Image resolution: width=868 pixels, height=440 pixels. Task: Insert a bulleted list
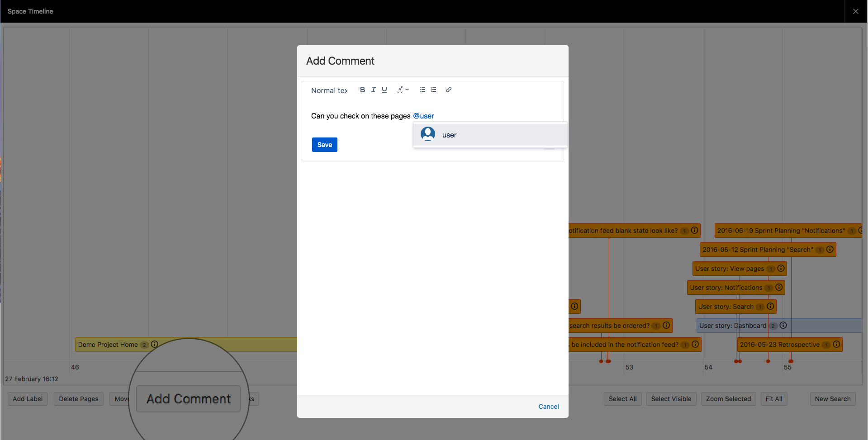coord(422,90)
